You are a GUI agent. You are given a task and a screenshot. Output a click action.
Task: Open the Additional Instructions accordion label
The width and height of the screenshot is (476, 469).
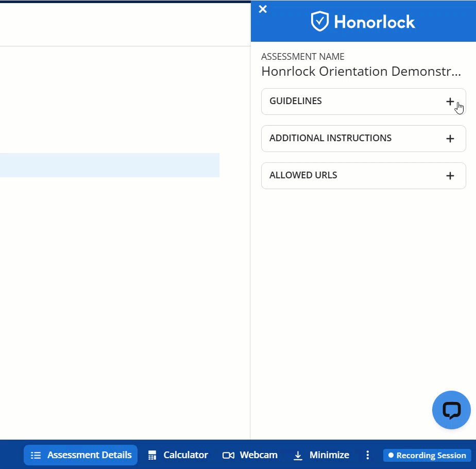tap(330, 138)
